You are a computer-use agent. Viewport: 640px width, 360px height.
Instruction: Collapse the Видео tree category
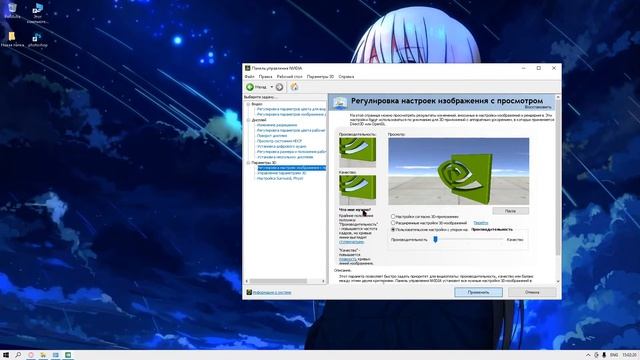[x=248, y=104]
